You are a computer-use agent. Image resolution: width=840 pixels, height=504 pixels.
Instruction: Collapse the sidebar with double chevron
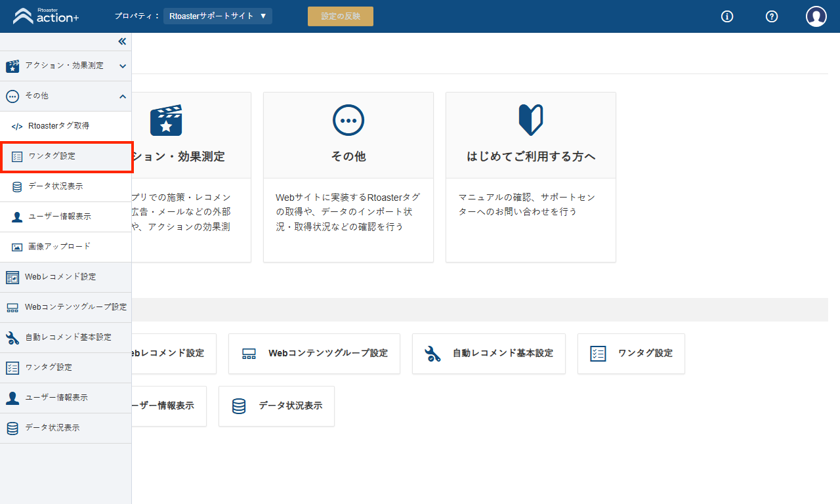coord(122,41)
